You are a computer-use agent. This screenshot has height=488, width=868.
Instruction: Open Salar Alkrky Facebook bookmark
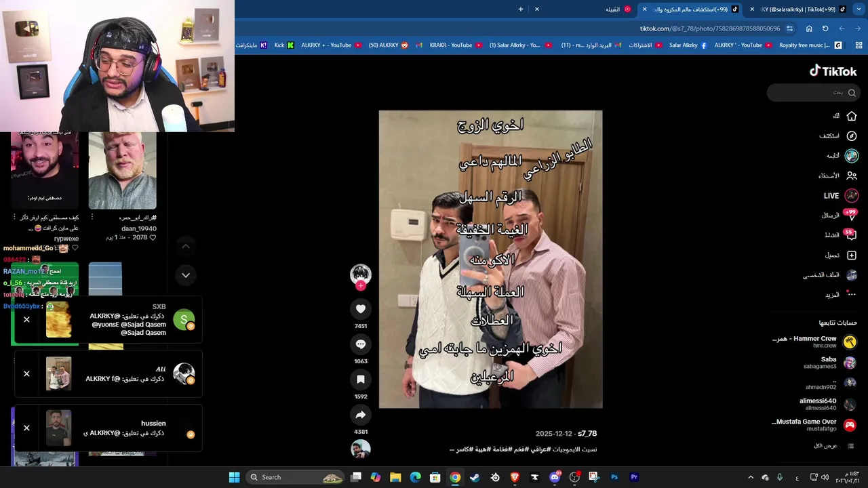click(x=688, y=45)
